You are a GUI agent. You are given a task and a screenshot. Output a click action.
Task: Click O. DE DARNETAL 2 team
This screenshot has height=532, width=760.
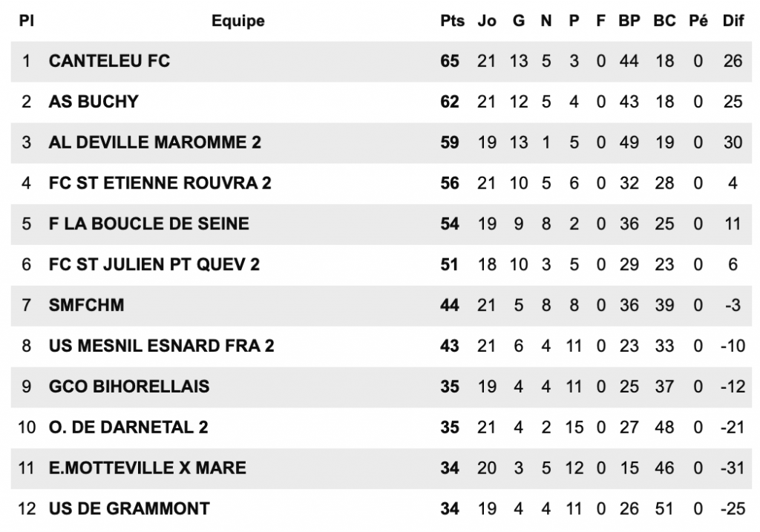(x=128, y=427)
